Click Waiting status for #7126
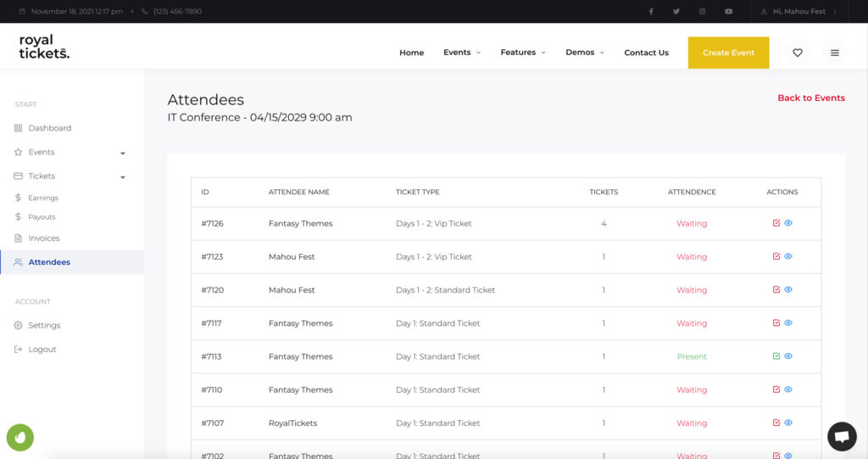868x459 pixels. [692, 223]
